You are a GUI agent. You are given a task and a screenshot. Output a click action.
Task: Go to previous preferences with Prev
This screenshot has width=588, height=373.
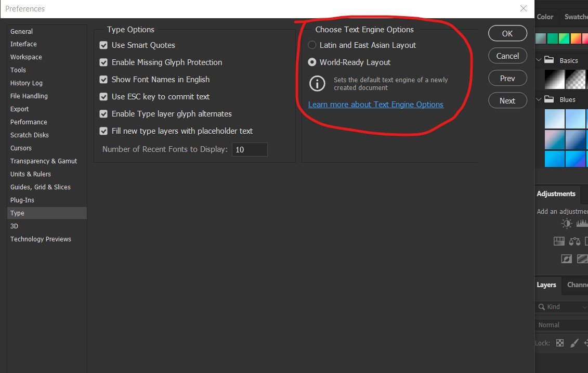pyautogui.click(x=507, y=78)
